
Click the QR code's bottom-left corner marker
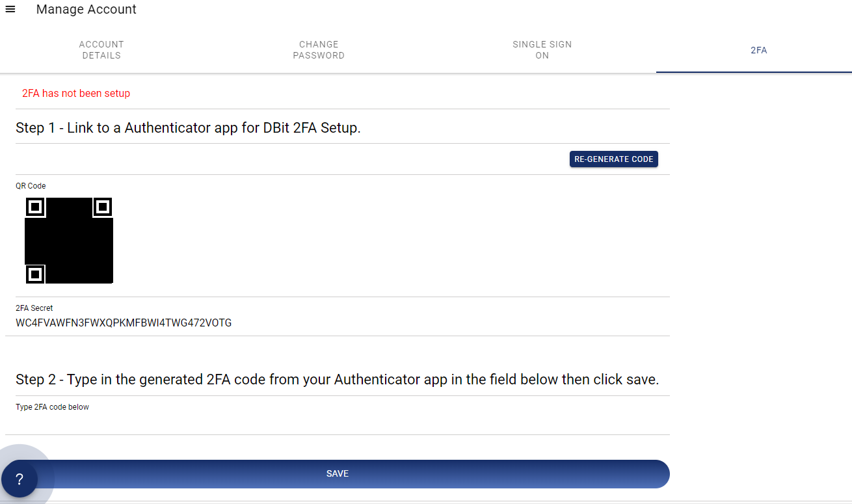[x=36, y=274]
